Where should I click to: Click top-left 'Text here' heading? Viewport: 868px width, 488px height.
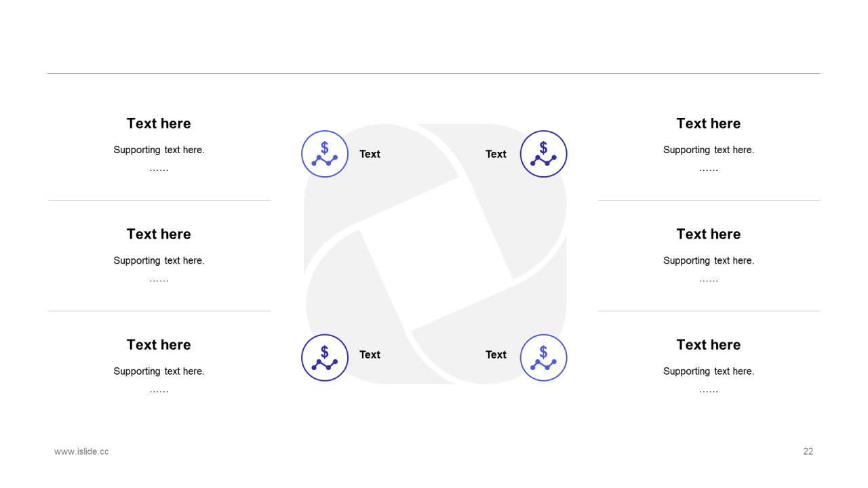click(159, 123)
